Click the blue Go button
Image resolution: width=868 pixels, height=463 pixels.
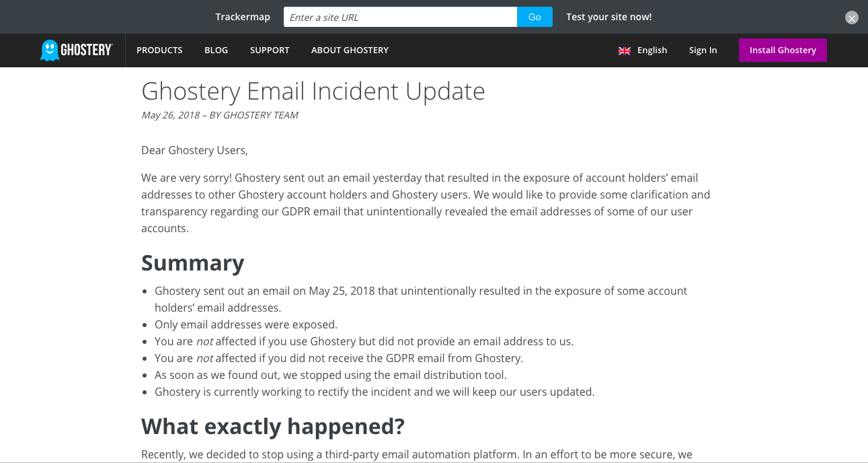click(x=535, y=17)
